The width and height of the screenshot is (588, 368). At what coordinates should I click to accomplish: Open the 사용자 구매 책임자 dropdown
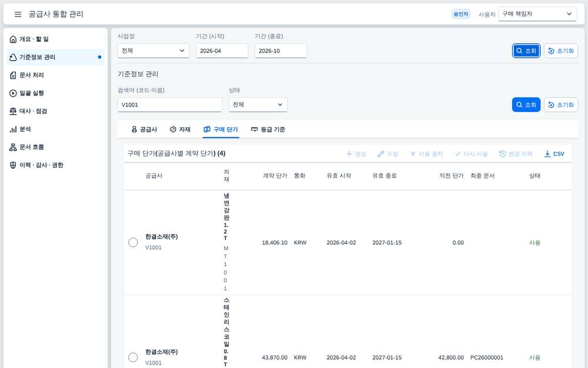pyautogui.click(x=537, y=14)
